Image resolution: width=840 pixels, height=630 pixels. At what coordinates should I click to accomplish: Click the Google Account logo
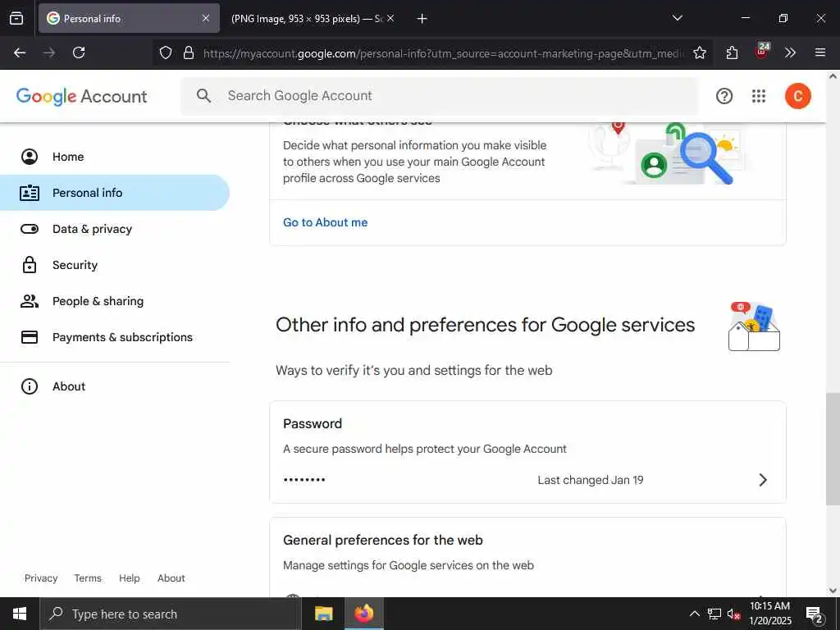tap(81, 97)
